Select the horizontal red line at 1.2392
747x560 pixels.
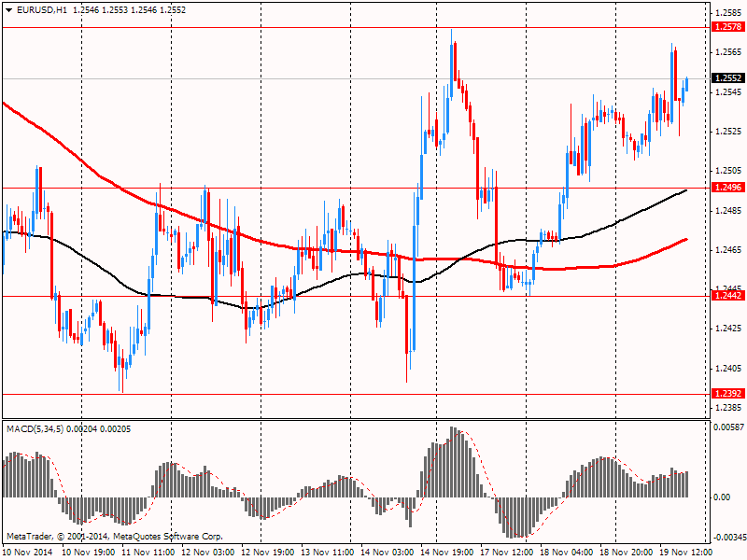pyautogui.click(x=356, y=394)
